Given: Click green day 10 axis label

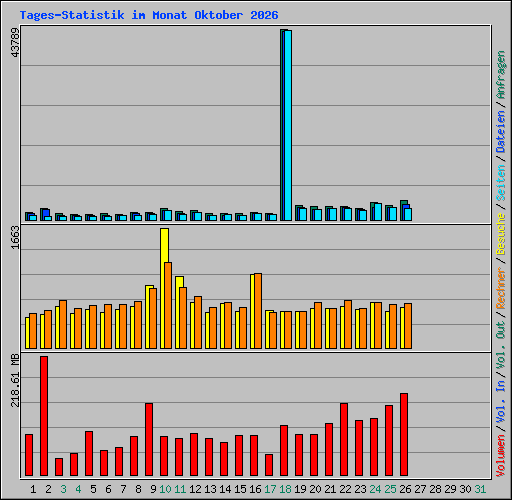Looking at the screenshot, I should pos(165,489).
